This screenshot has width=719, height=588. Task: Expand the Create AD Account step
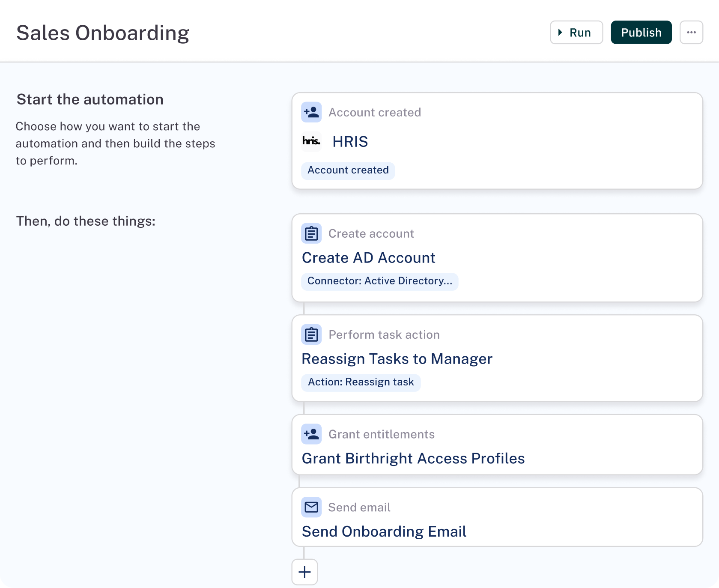pos(497,257)
